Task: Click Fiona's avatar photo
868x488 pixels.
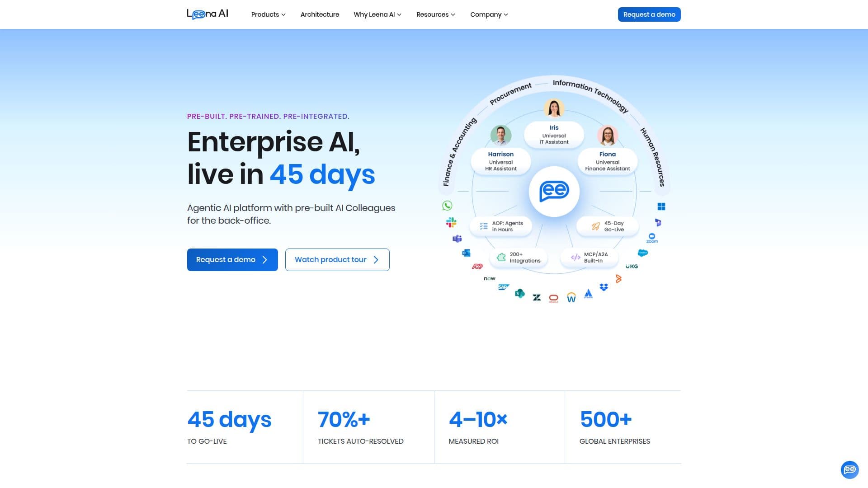Action: (608, 135)
